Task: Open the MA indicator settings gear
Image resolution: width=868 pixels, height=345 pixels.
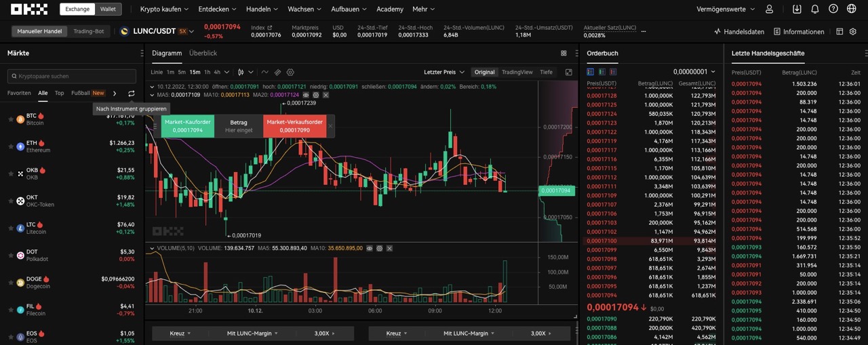Action: click(x=315, y=95)
